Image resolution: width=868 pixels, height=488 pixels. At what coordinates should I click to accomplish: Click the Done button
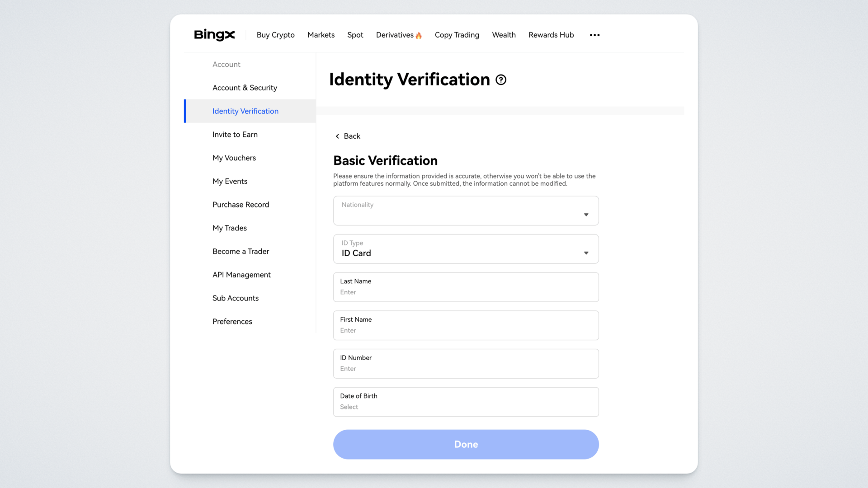(x=466, y=444)
